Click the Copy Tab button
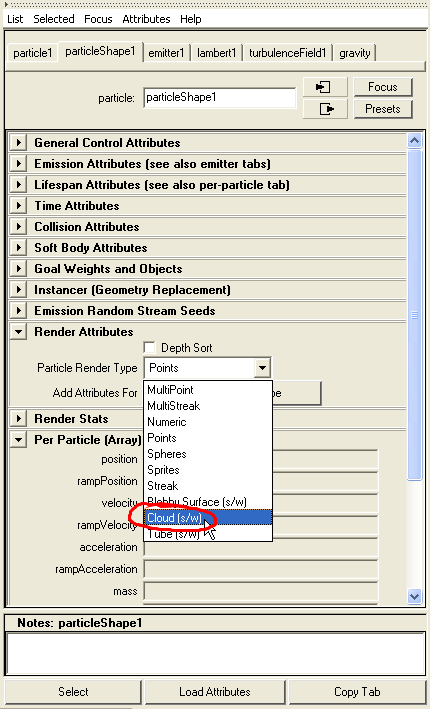Image resolution: width=430 pixels, height=709 pixels. tap(357, 692)
